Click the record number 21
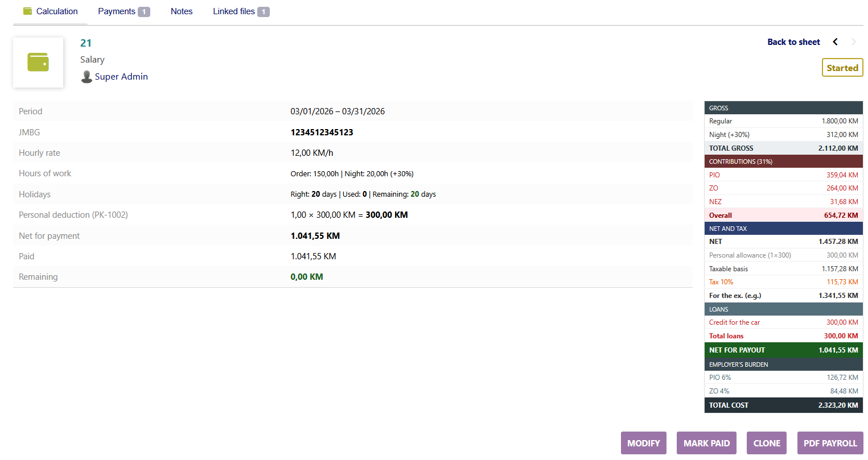 tap(86, 43)
